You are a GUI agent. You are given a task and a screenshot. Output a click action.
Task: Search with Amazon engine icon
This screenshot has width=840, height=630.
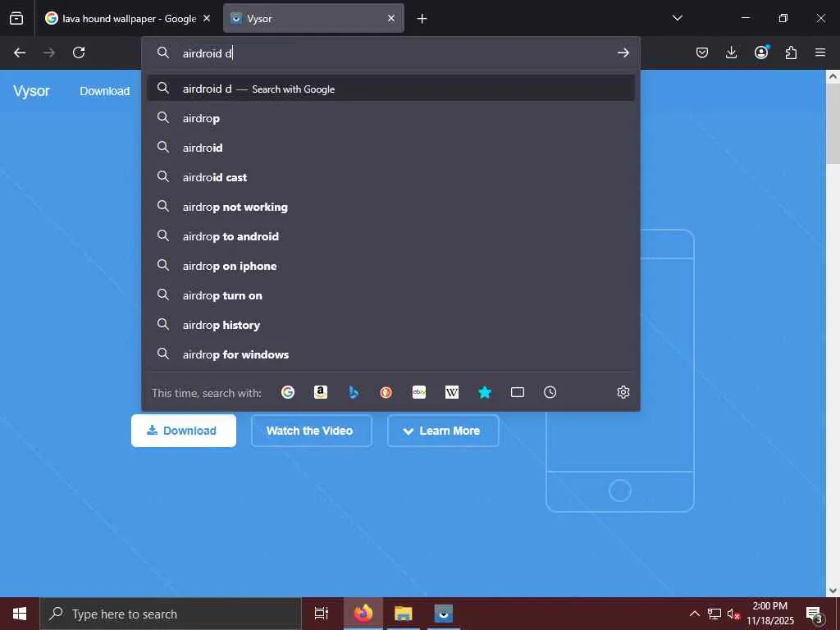click(x=321, y=392)
